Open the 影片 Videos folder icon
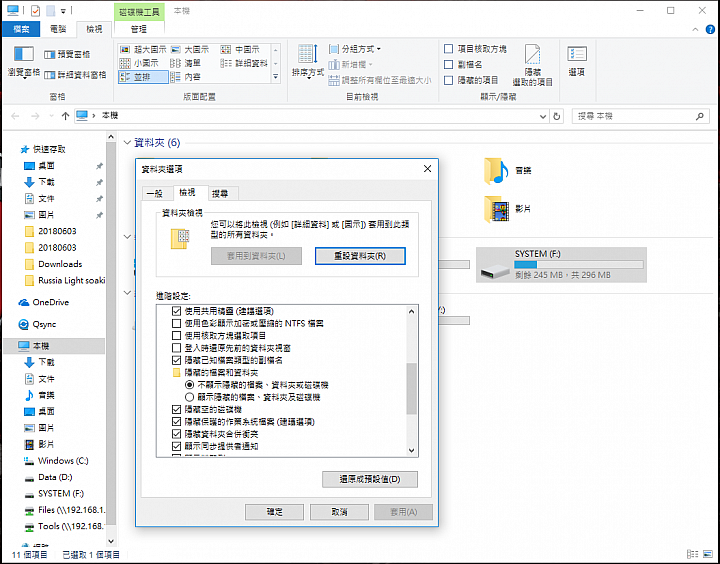This screenshot has height=564, width=720. point(496,209)
